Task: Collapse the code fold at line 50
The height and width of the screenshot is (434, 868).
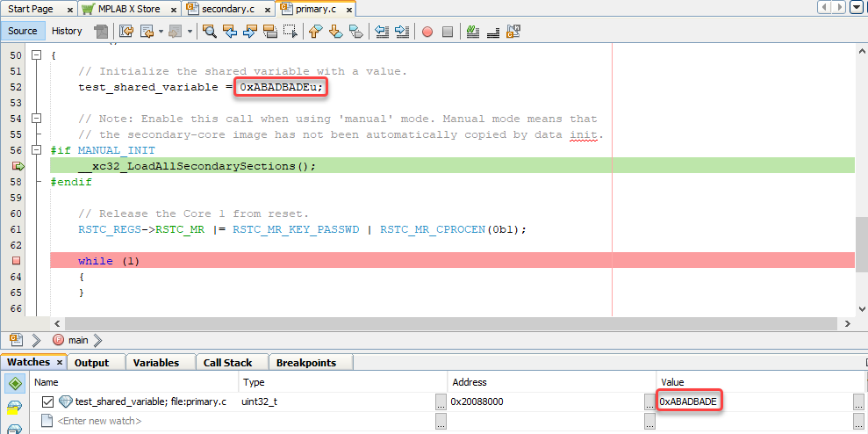Action: [x=37, y=55]
